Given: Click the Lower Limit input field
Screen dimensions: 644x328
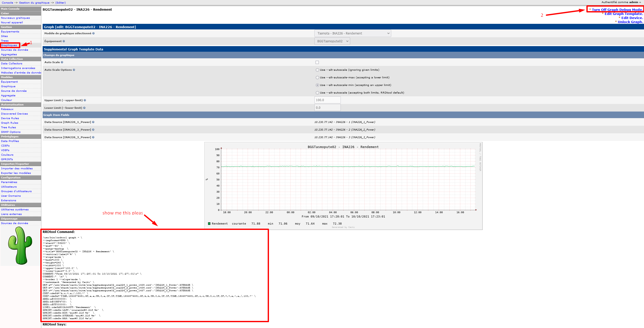Looking at the screenshot, I should pyautogui.click(x=328, y=108).
